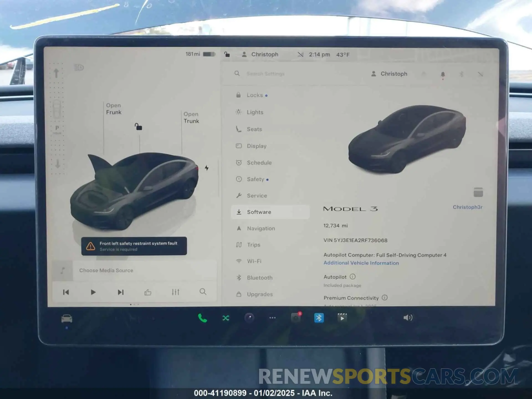
Task: Tap the Christoph3r vehicle name link
Action: pyautogui.click(x=468, y=207)
